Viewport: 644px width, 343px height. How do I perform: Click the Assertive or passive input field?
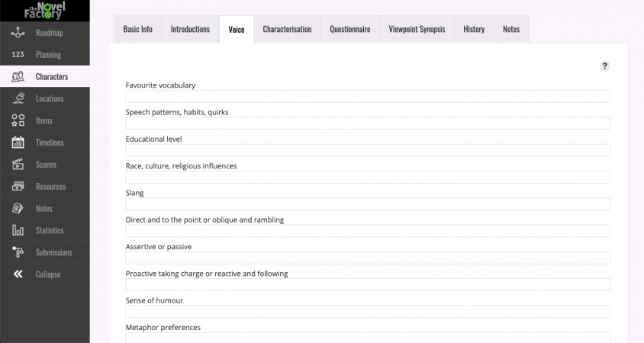(368, 258)
